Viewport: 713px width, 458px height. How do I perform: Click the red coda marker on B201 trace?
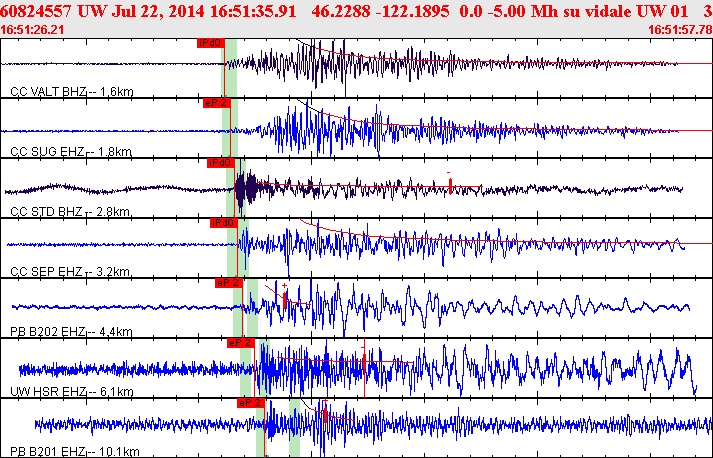[x=325, y=415]
